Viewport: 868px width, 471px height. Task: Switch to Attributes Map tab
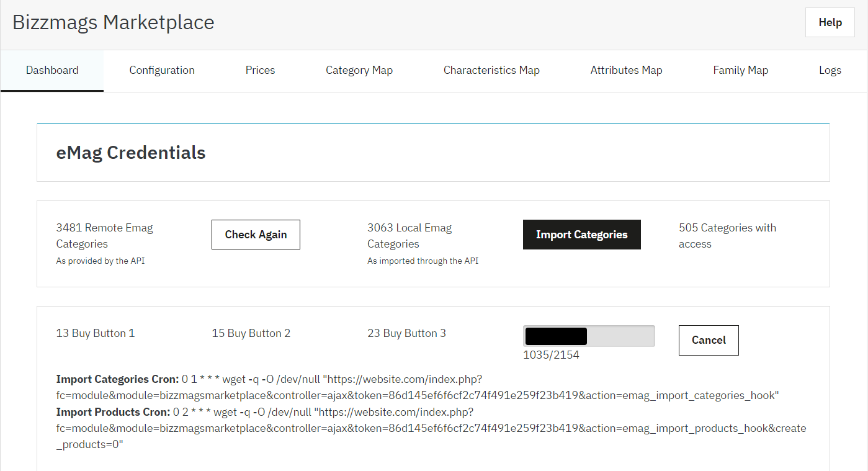(x=626, y=70)
